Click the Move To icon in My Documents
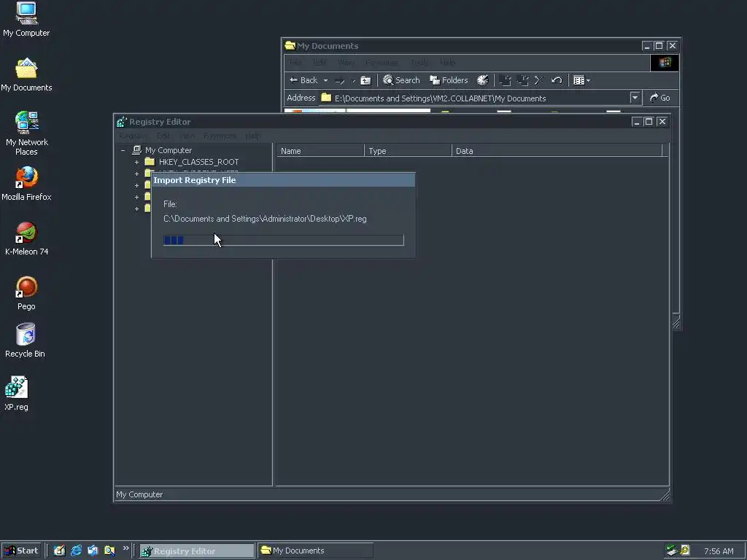This screenshot has width=747, height=560. click(506, 80)
